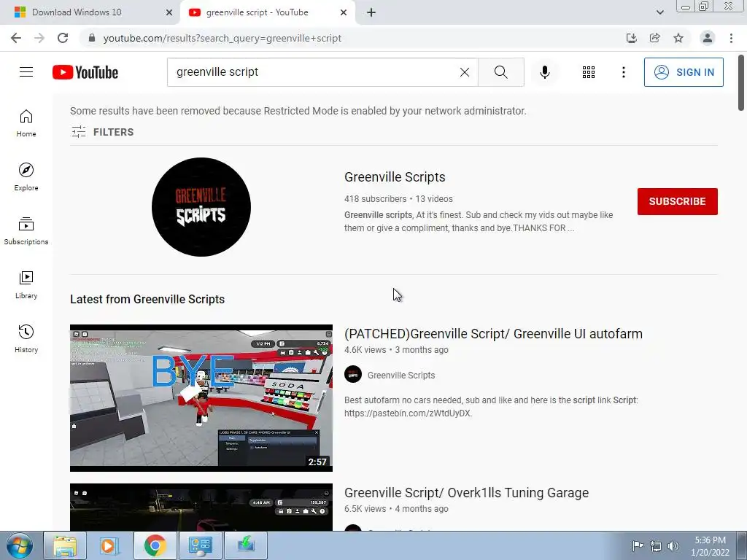Open History in the sidebar

pos(26,338)
